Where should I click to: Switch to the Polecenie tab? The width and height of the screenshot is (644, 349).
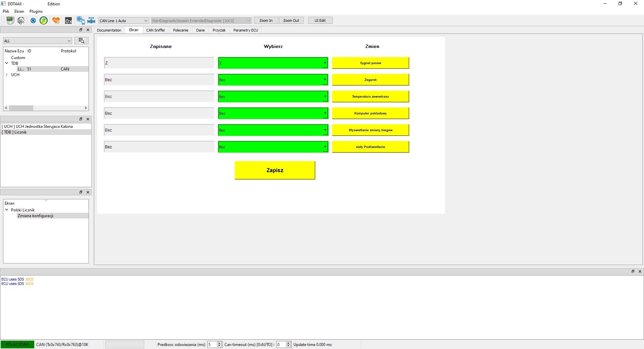180,30
